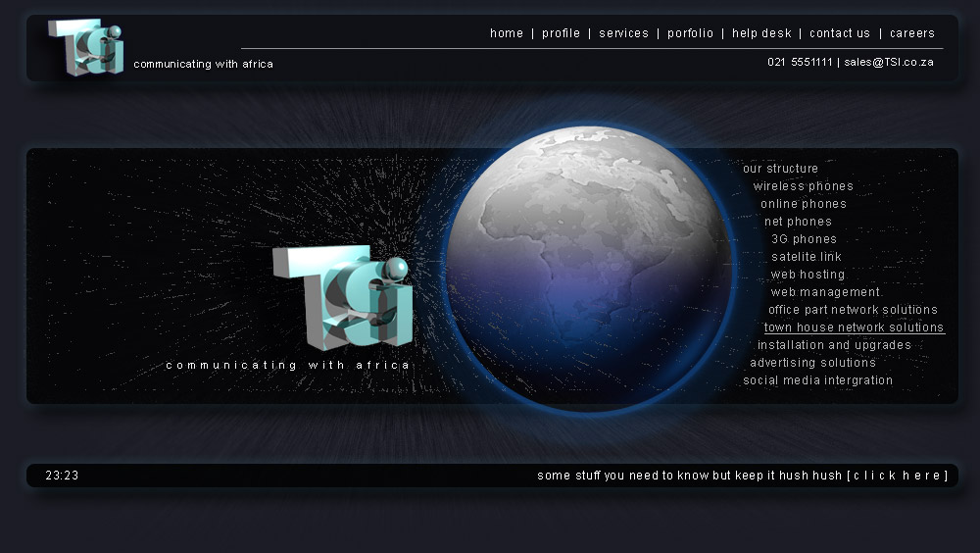Select the our structure link
The height and width of the screenshot is (553, 980).
point(780,169)
